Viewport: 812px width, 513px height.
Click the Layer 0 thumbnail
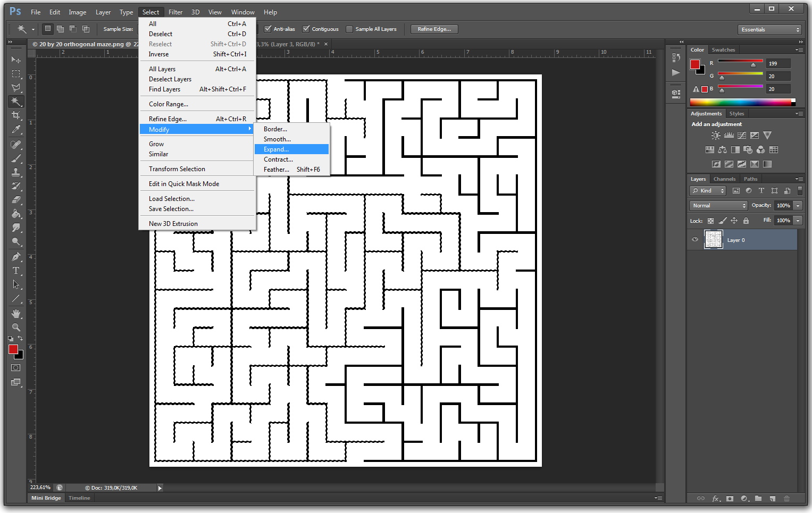click(713, 240)
